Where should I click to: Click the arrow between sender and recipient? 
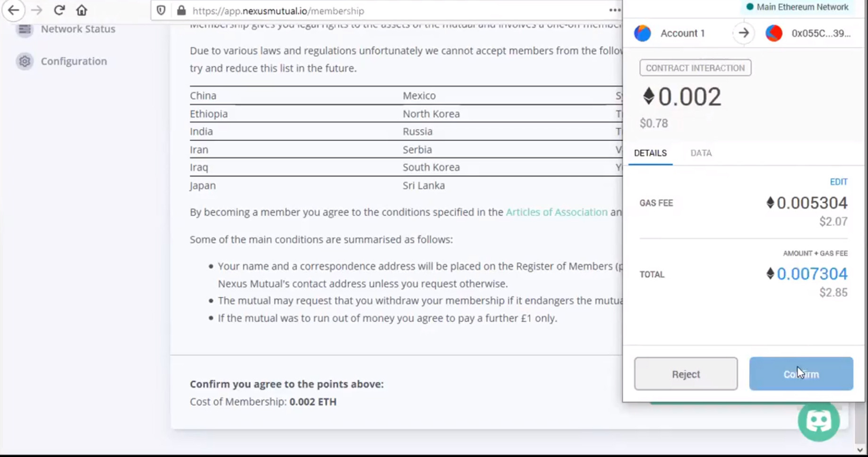tap(744, 33)
